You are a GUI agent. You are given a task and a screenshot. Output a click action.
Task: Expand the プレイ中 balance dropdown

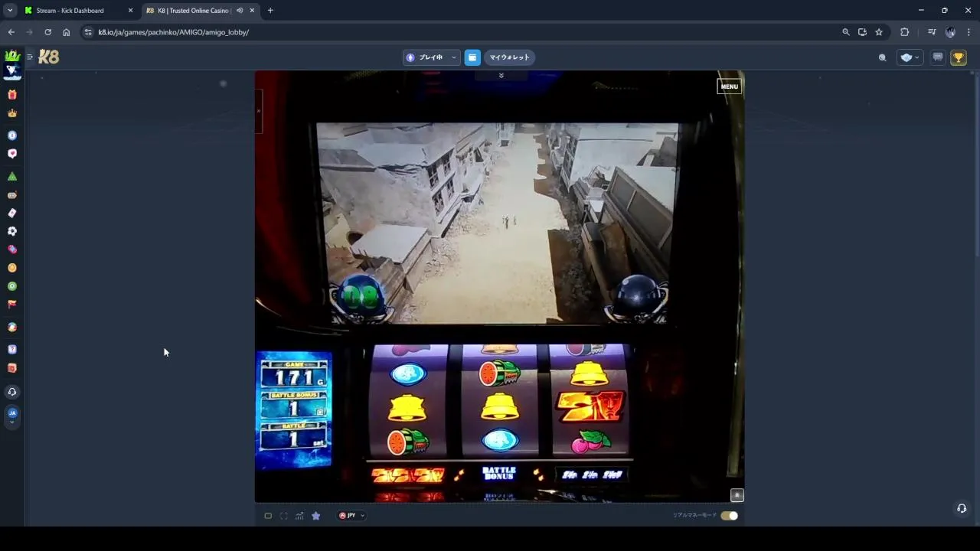tap(431, 57)
